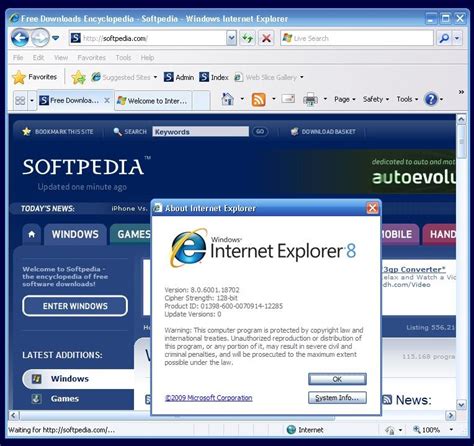Screen dimensions: 474x446
Task: Click the green Refresh arrows icon
Action: 247,38
